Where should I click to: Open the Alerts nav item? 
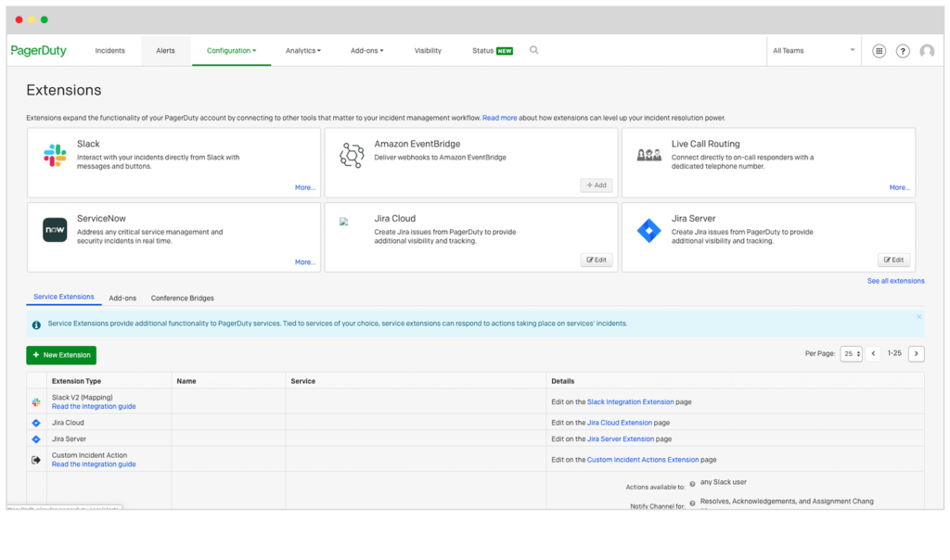pyautogui.click(x=165, y=51)
